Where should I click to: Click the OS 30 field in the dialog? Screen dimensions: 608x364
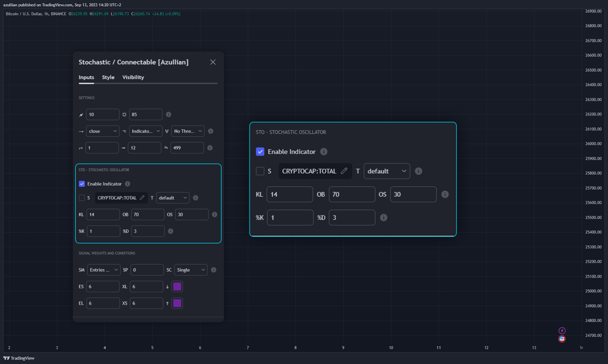192,215
